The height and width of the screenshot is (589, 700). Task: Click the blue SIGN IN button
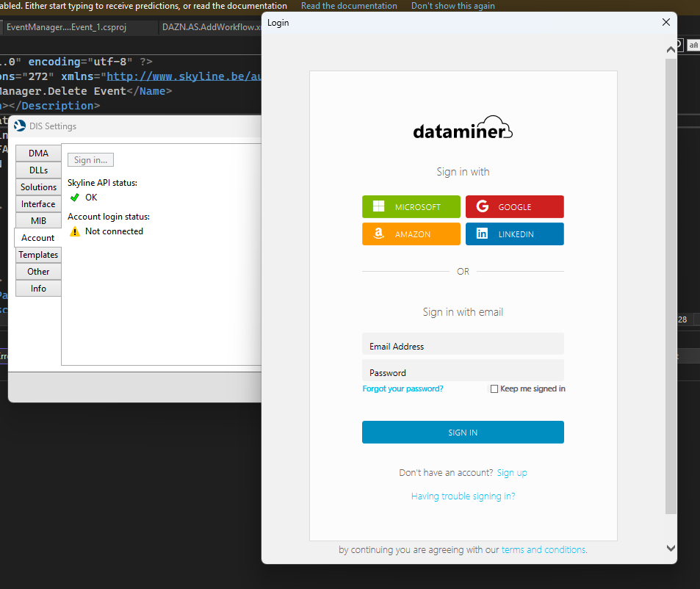pyautogui.click(x=463, y=432)
